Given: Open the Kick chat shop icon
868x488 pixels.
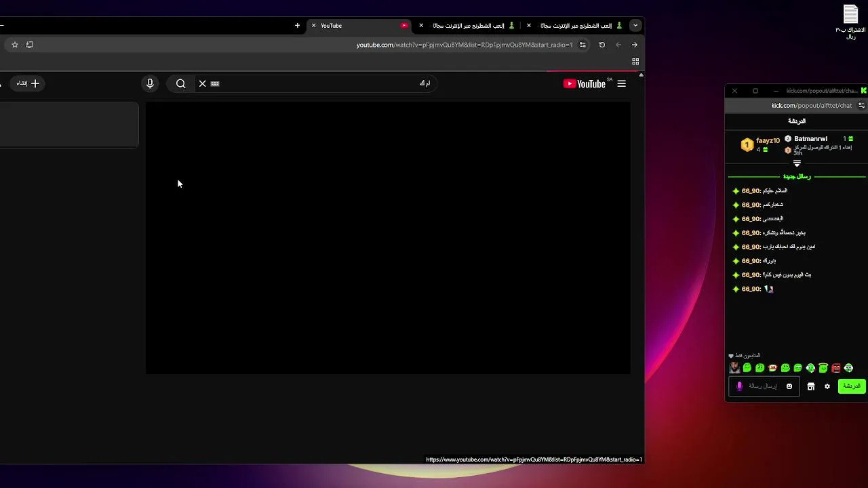Looking at the screenshot, I should click(x=810, y=386).
